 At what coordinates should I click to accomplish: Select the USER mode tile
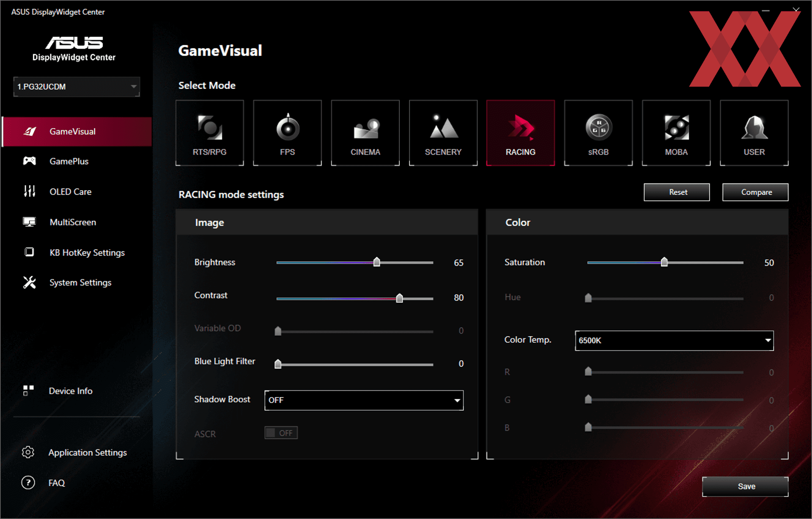[x=754, y=133]
